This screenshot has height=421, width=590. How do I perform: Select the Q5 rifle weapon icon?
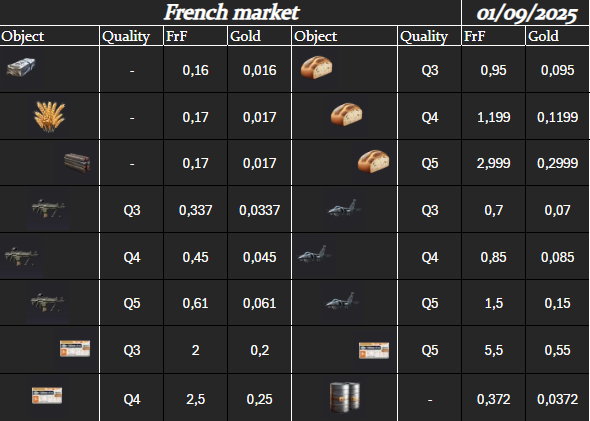coord(48,302)
